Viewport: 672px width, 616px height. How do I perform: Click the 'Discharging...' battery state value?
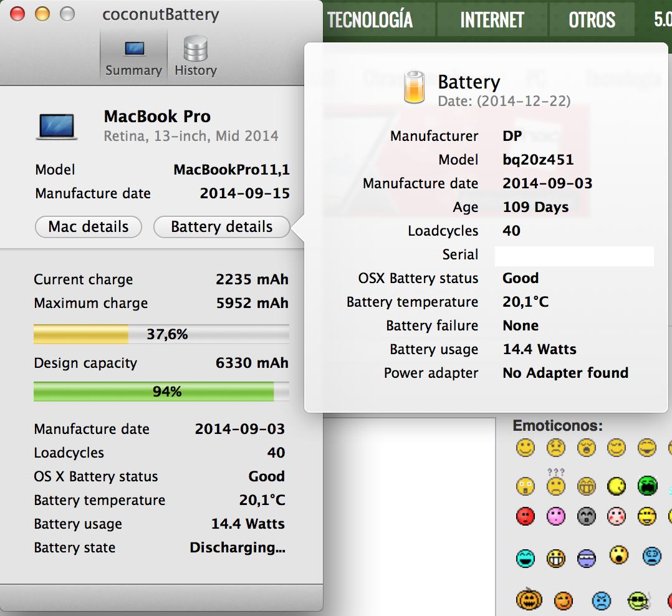click(238, 548)
